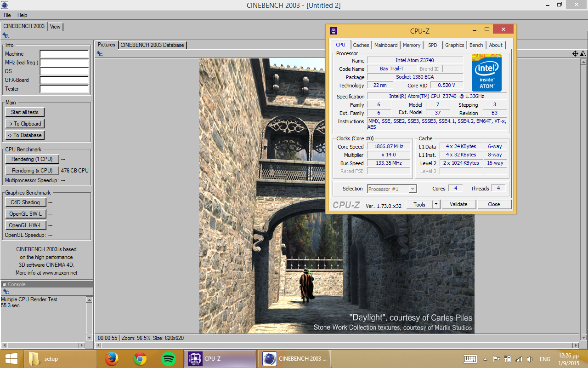Switch to the View tab
The width and height of the screenshot is (588, 368).
click(55, 27)
